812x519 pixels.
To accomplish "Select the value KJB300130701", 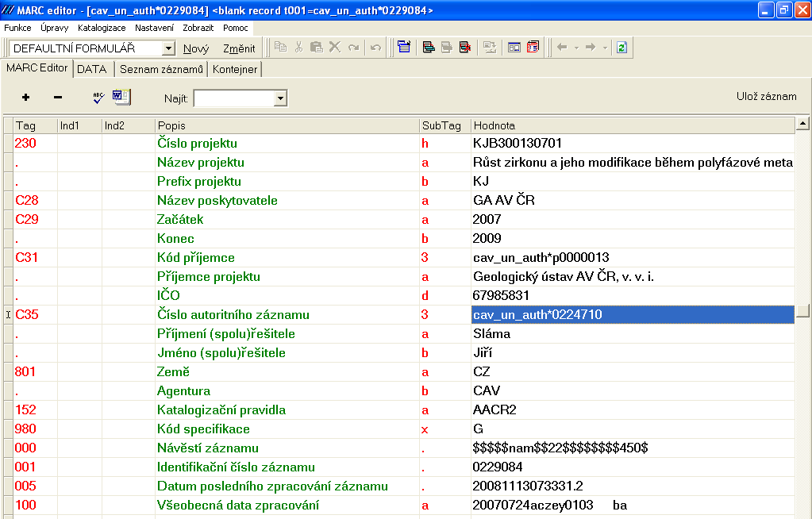I will click(633, 144).
